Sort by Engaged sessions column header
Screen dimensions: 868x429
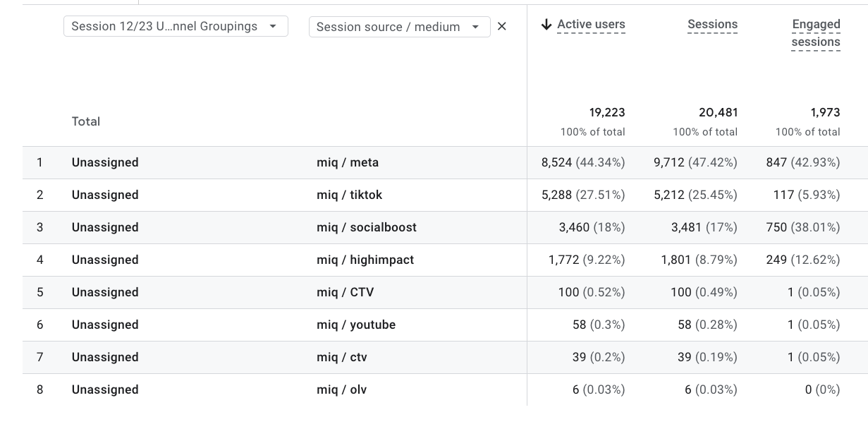816,32
